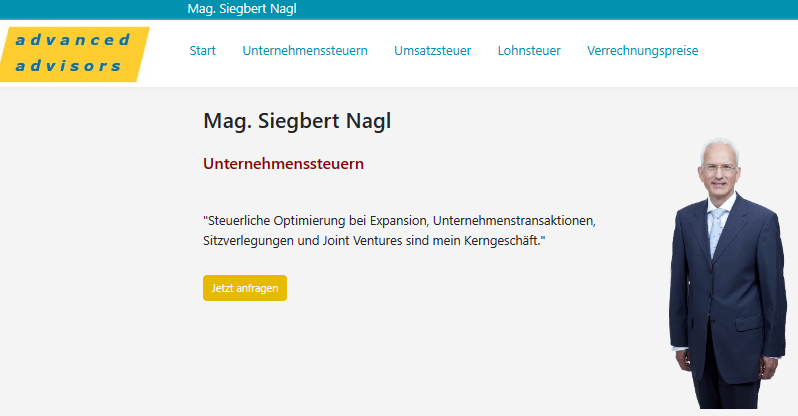This screenshot has height=416, width=798.
Task: Click the large Mag. Siegbert Nagl heading
Action: [x=297, y=121]
